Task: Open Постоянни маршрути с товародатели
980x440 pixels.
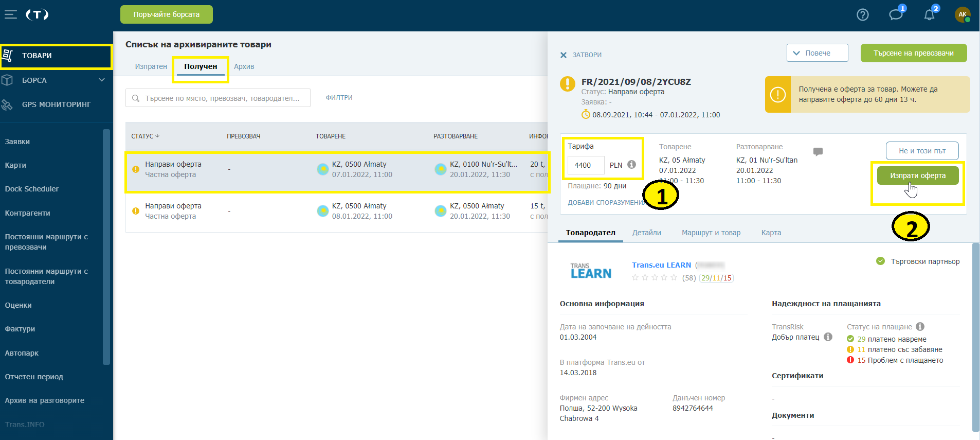Action: tap(46, 276)
